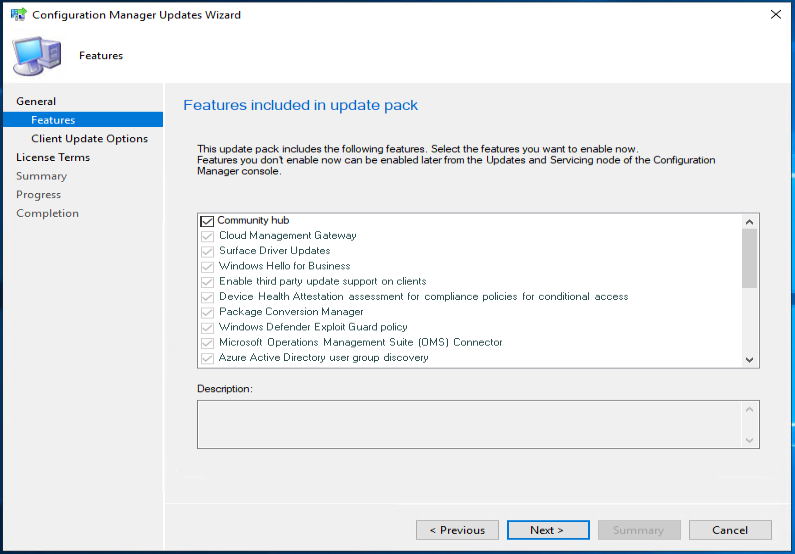
Task: Open the General wizard step
Action: point(36,101)
